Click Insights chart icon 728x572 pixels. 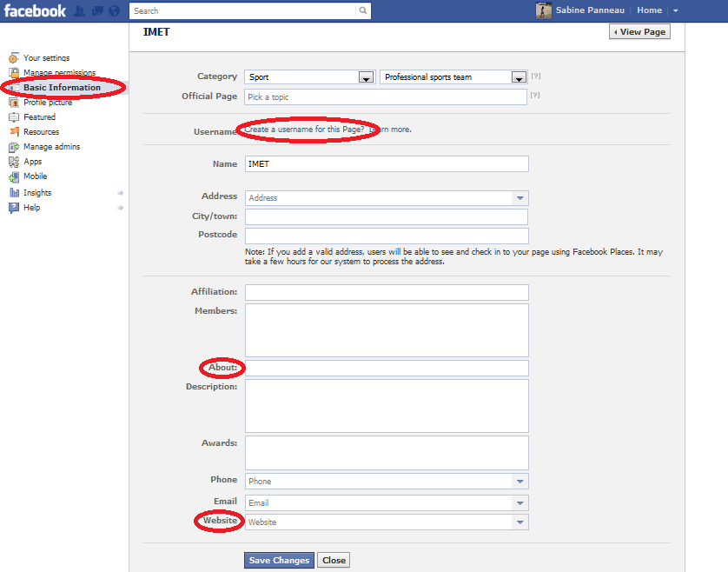click(x=14, y=192)
